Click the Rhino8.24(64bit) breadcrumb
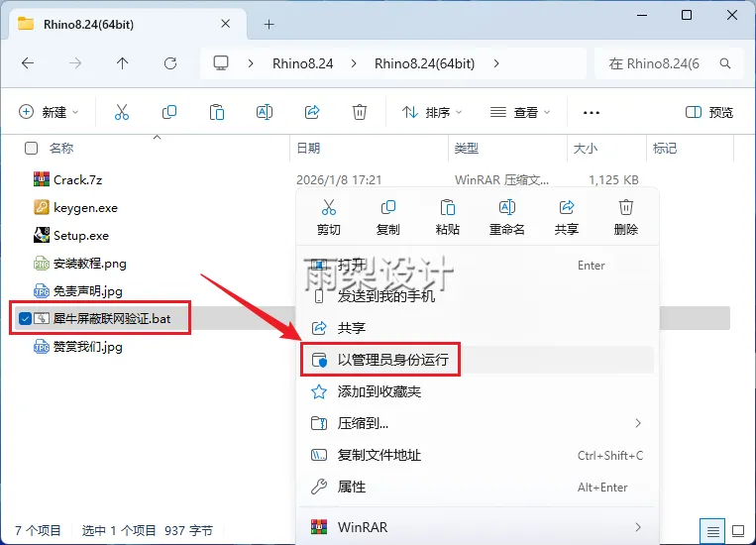This screenshot has width=756, height=545. point(425,63)
